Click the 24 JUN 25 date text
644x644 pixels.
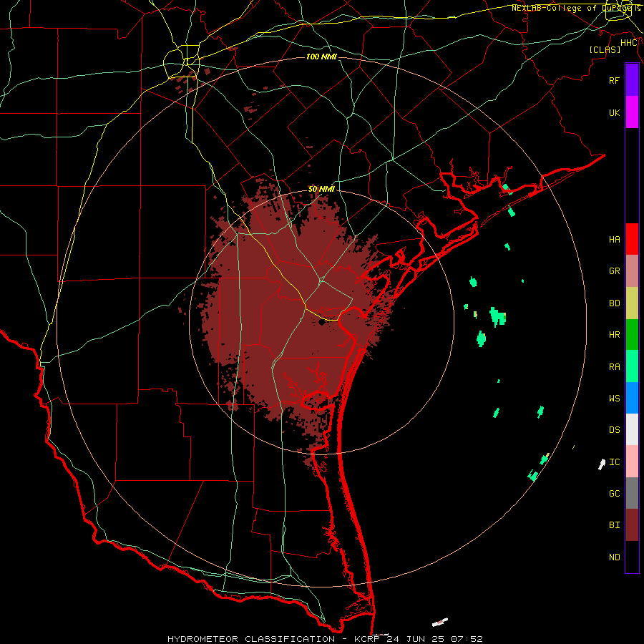tap(416, 639)
